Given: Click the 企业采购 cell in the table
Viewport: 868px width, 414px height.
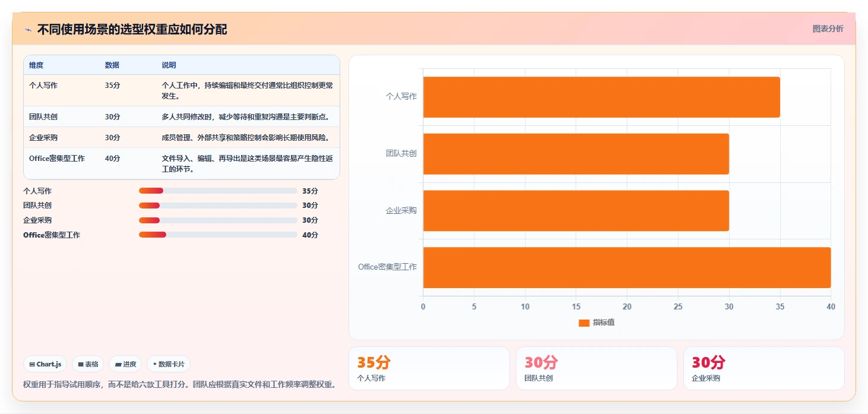Looking at the screenshot, I should click(x=43, y=138).
